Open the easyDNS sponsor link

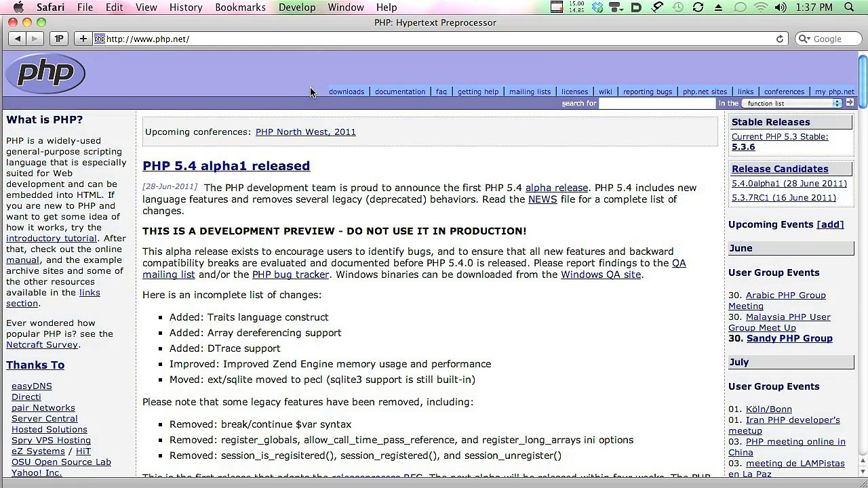[32, 386]
